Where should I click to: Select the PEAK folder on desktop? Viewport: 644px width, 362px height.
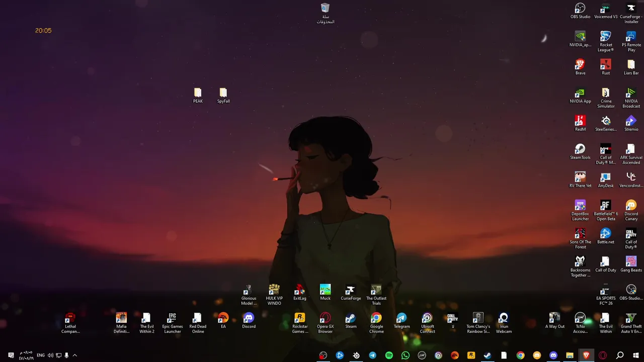click(198, 96)
